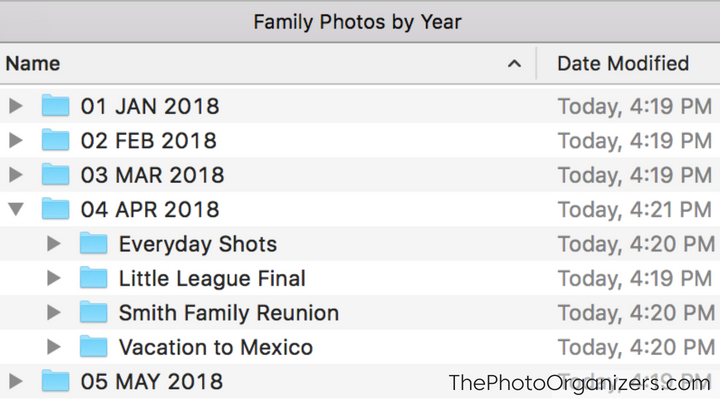This screenshot has height=400, width=720.
Task: Click the 02 FEB 2018 folder icon
Action: tap(56, 140)
